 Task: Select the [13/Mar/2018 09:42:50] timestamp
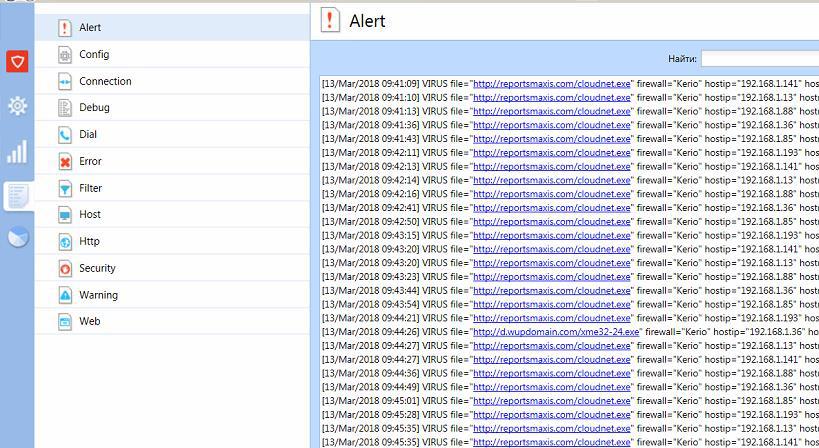(x=370, y=221)
